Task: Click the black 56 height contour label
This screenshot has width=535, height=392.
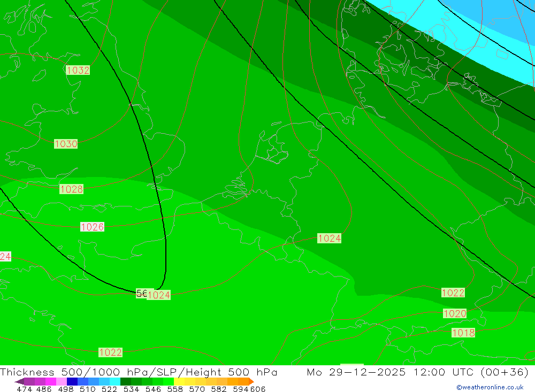Action: [141, 293]
